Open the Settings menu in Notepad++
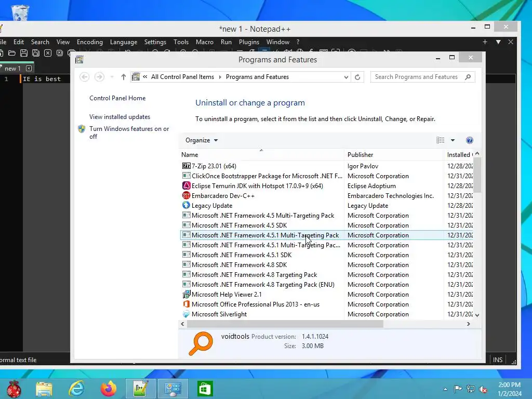The width and height of the screenshot is (532, 399). (x=155, y=42)
